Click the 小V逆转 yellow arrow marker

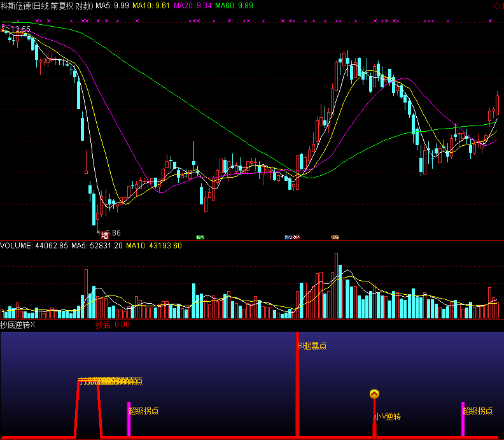coord(374,394)
